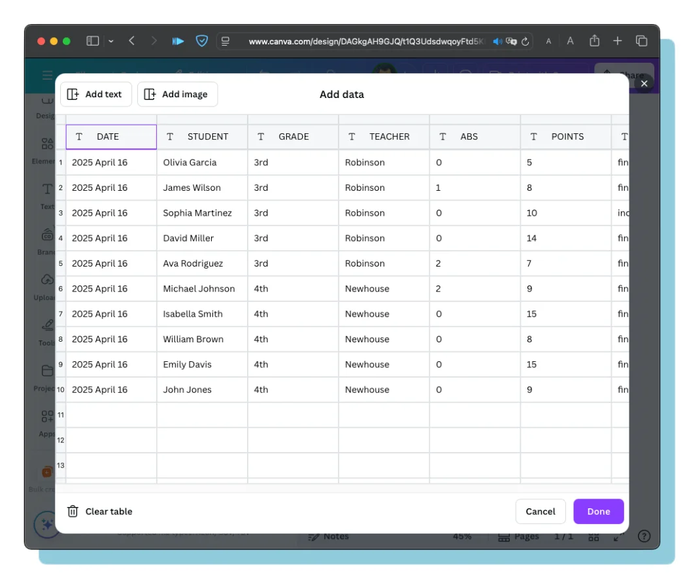Image resolution: width=700 pixels, height=588 pixels.
Task: Select the TEACHER column header
Action: click(x=384, y=137)
